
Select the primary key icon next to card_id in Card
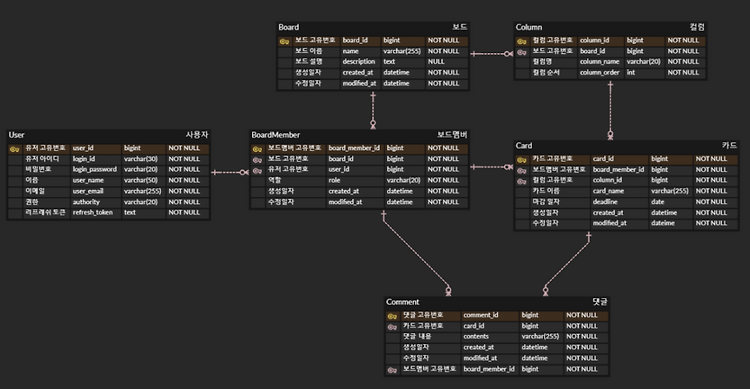pos(521,160)
